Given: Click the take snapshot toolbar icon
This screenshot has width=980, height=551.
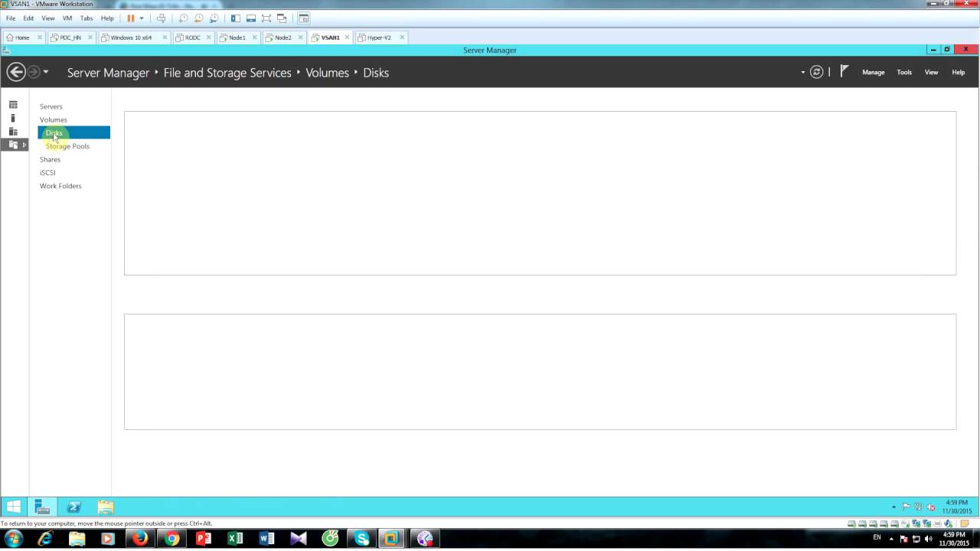Looking at the screenshot, I should pyautogui.click(x=184, y=18).
